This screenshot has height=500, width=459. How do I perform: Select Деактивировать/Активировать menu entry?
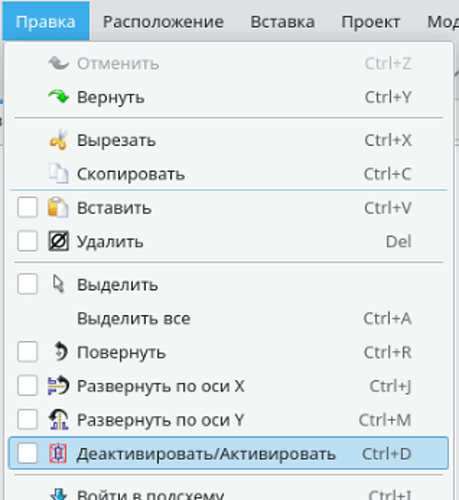(x=228, y=453)
